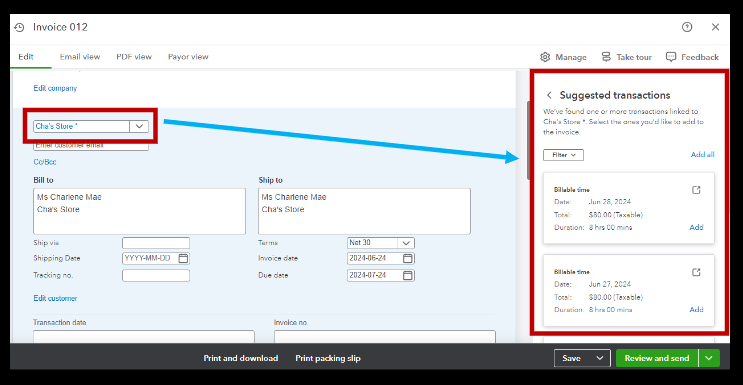Expand the Terms Net 30 dropdown

tap(406, 243)
